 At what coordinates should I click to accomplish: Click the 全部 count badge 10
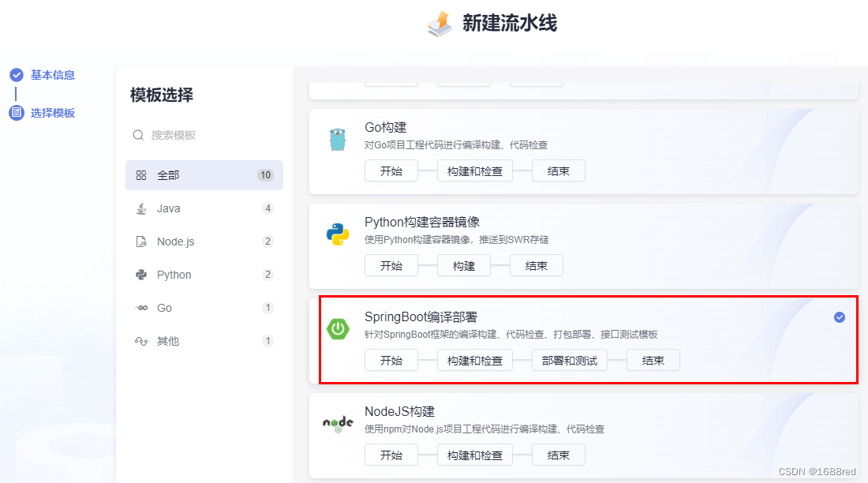tap(266, 175)
